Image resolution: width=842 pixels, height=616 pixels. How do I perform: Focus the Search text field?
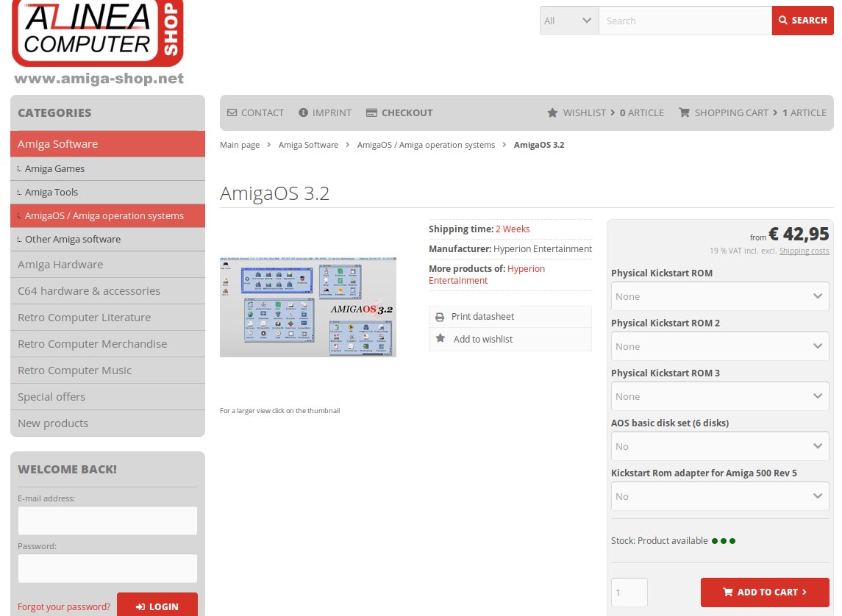click(685, 21)
